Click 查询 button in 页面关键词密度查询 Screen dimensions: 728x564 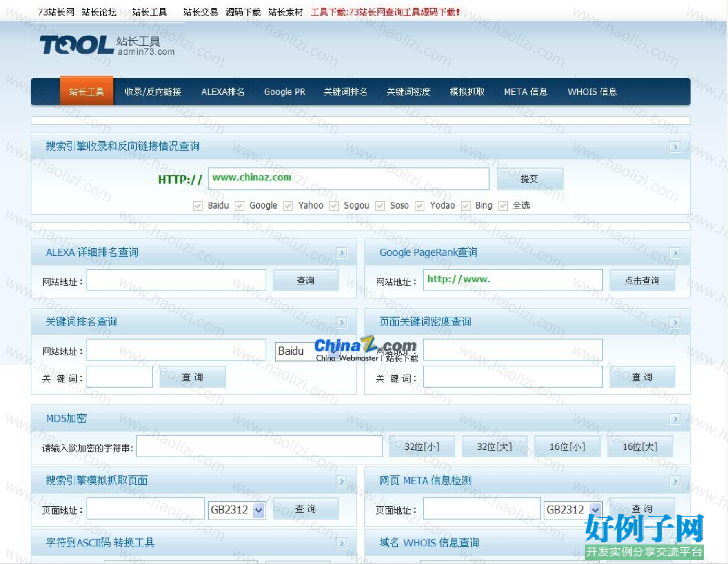pyautogui.click(x=642, y=377)
